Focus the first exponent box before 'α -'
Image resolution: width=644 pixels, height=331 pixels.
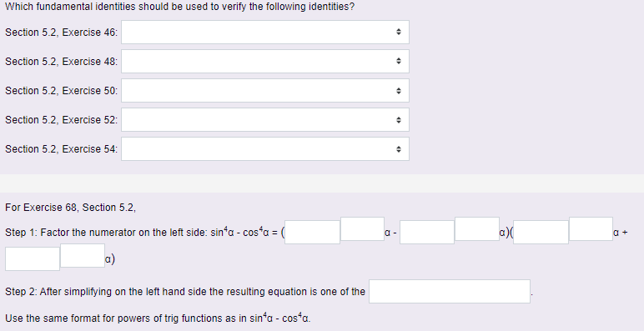[x=362, y=228]
